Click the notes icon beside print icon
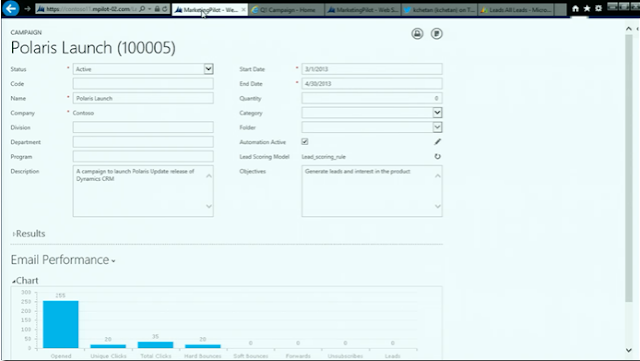 pos(436,33)
